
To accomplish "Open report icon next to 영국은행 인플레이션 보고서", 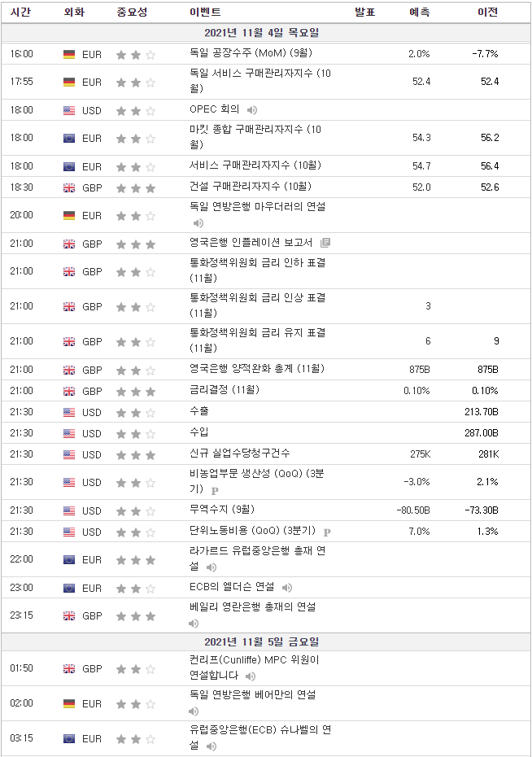I will click(x=325, y=243).
